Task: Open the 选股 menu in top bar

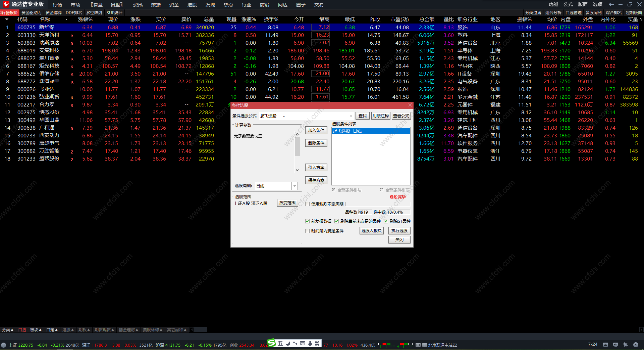Action: click(192, 5)
